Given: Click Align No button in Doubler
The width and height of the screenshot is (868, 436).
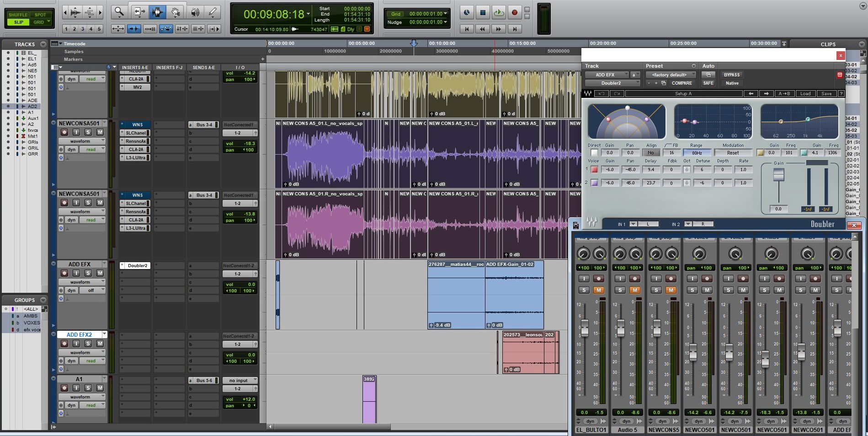Looking at the screenshot, I should click(651, 153).
